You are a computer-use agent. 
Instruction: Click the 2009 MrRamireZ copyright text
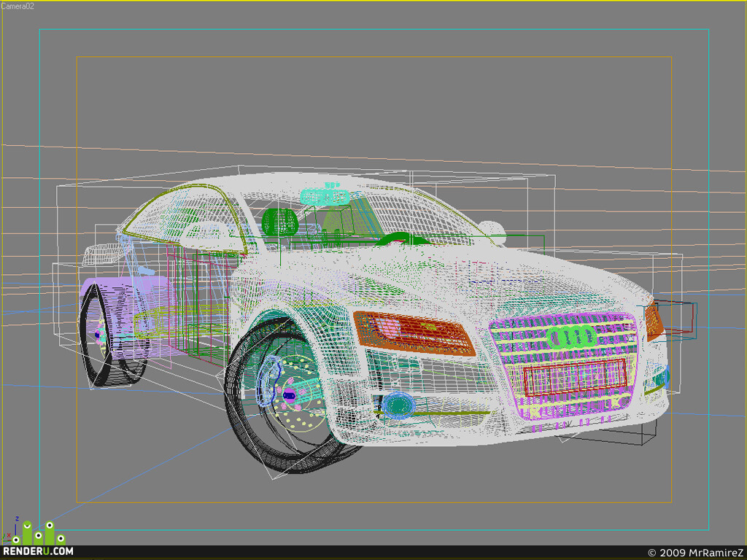[695, 553]
